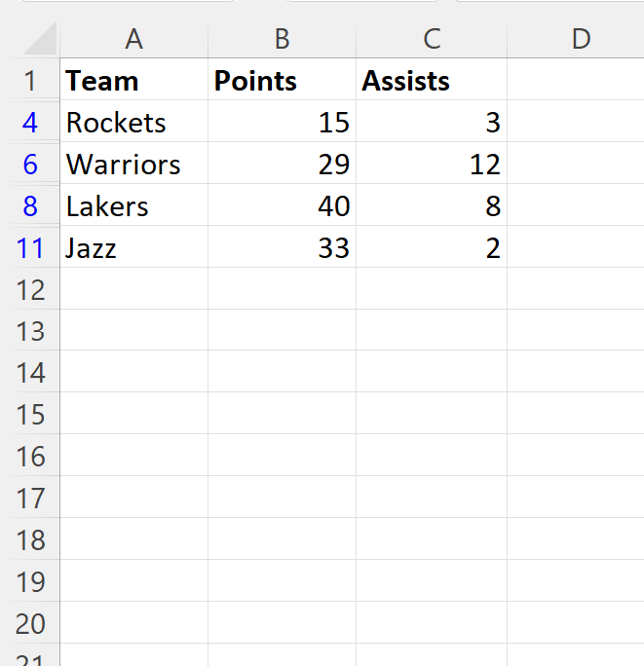Select row 15 header
This screenshot has width=644, height=666.
(30, 415)
